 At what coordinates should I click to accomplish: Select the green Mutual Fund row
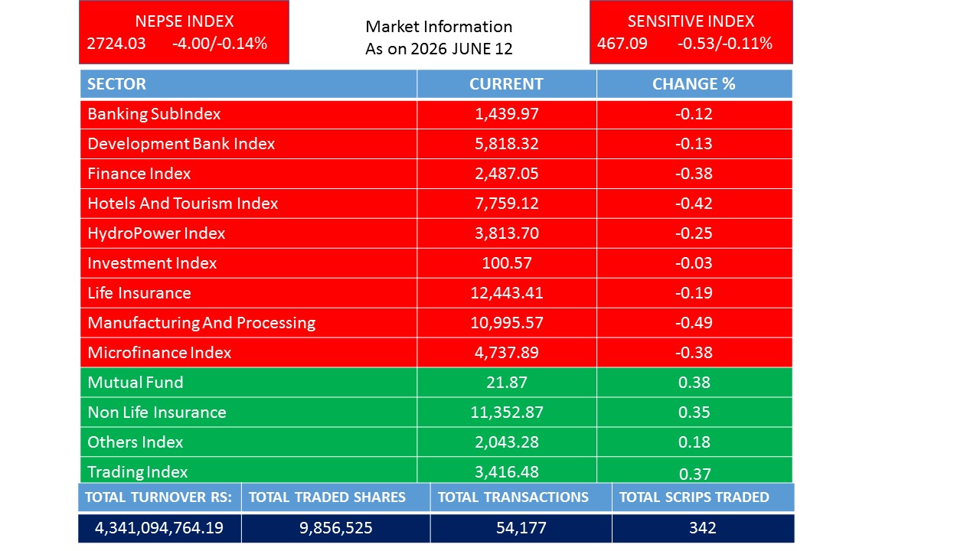point(436,383)
